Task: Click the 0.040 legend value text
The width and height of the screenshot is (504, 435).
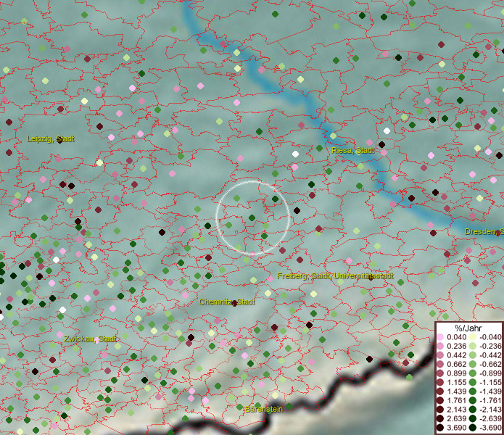Action: pos(456,337)
